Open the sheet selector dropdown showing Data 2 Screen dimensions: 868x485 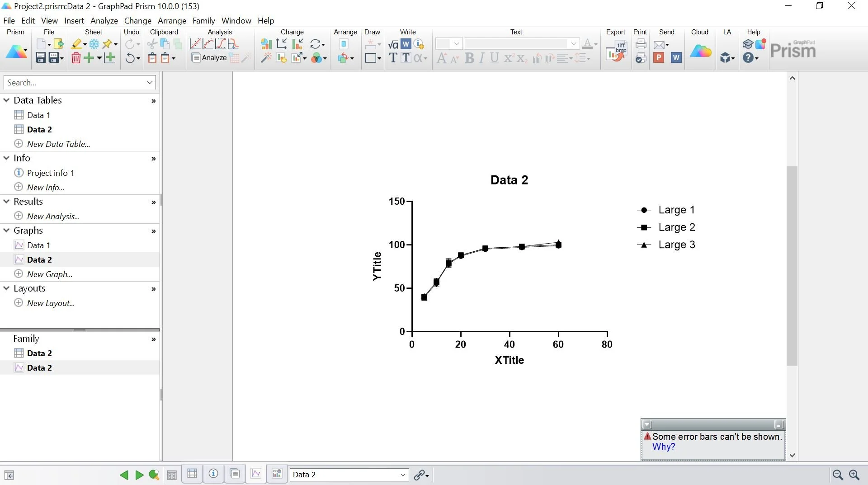tap(402, 475)
